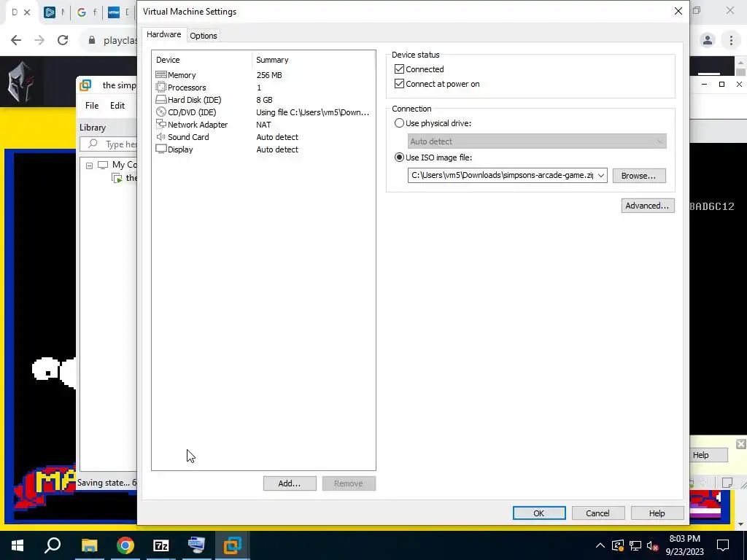Open the computer-settings app on taskbar
Viewport: 747px width, 560px height.
point(196,545)
